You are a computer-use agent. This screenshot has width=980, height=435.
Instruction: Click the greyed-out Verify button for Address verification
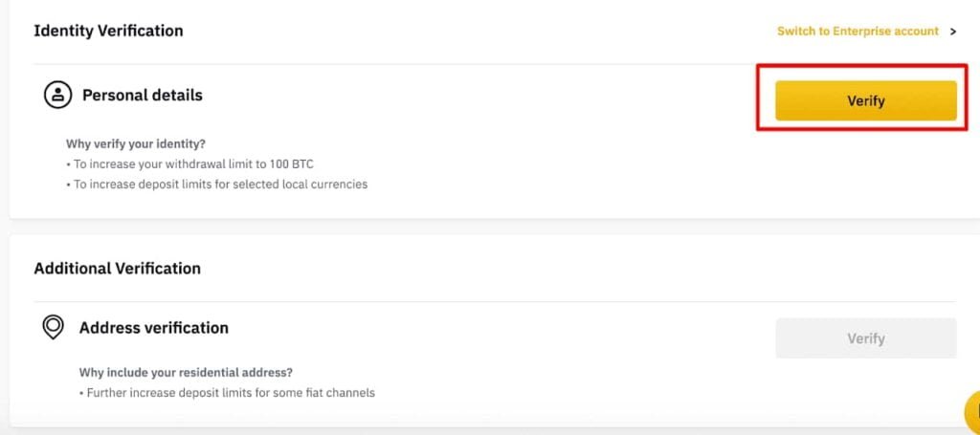[865, 338]
